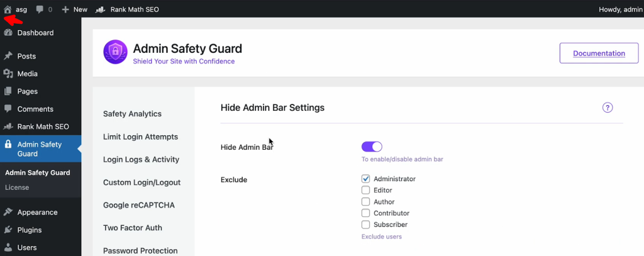Enable the Subscriber exclude checkbox
644x256 pixels.
[365, 225]
